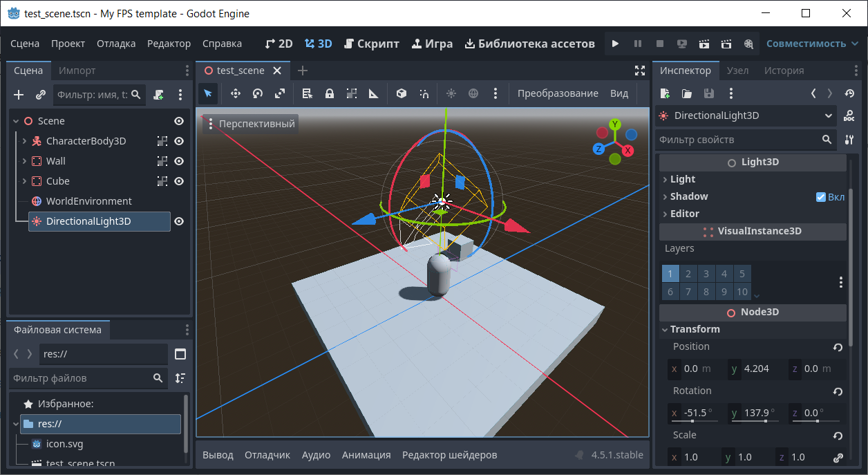Click the lock selected node icon
This screenshot has width=868, height=475.
[x=330, y=93]
